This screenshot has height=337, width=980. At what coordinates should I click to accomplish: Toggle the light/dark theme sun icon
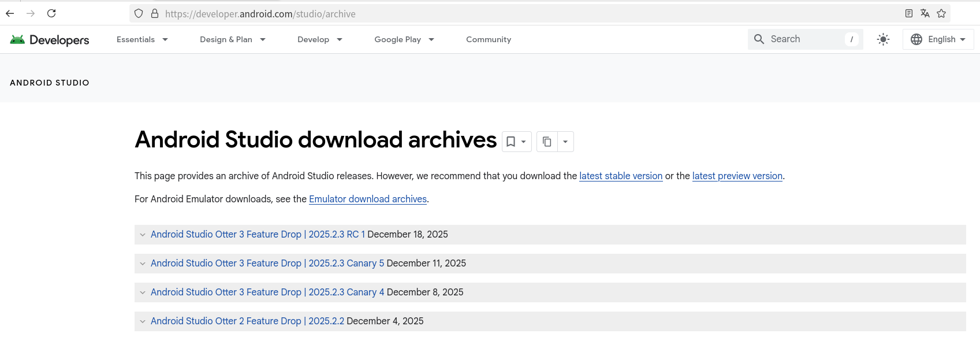point(883,39)
